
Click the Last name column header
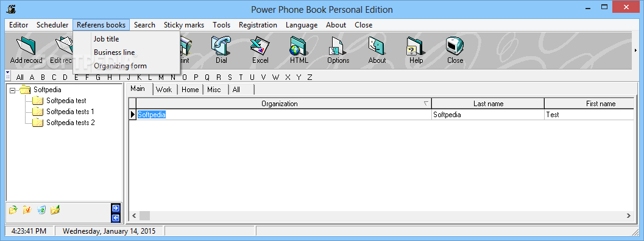tap(488, 104)
